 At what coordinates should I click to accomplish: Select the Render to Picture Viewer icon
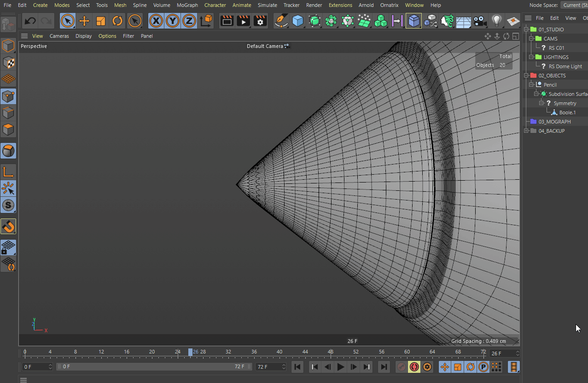(243, 21)
